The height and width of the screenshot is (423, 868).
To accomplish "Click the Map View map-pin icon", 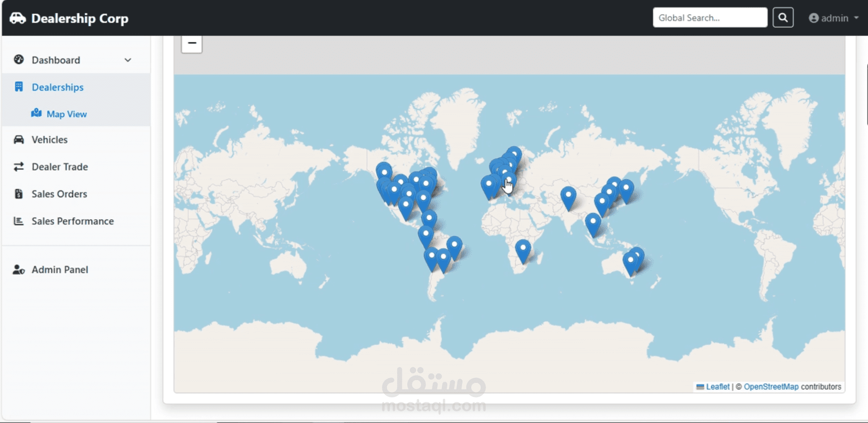I will 36,113.
